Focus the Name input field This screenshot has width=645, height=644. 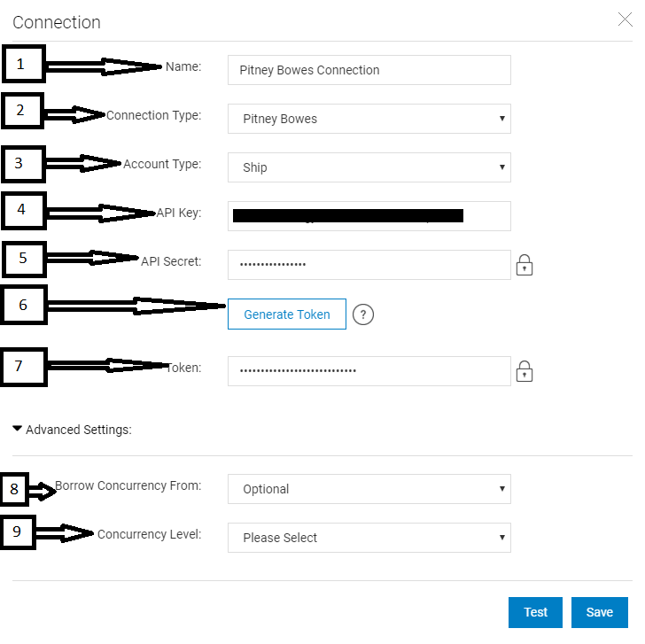369,70
